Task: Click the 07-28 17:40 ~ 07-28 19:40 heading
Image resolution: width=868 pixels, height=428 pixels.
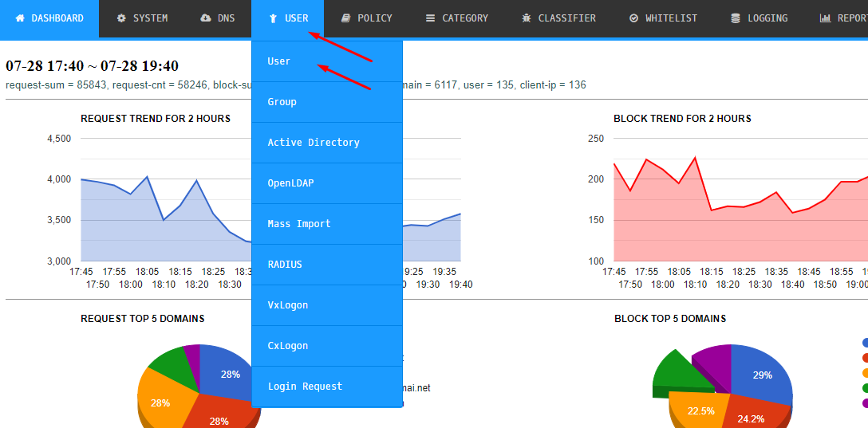Action: click(92, 66)
